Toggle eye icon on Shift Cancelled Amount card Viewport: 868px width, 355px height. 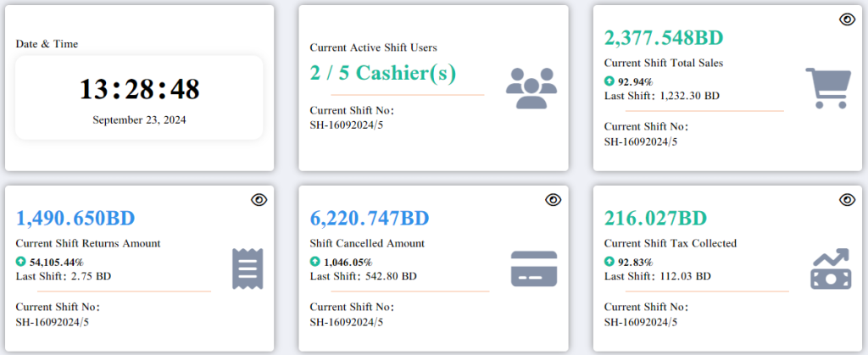click(x=553, y=200)
